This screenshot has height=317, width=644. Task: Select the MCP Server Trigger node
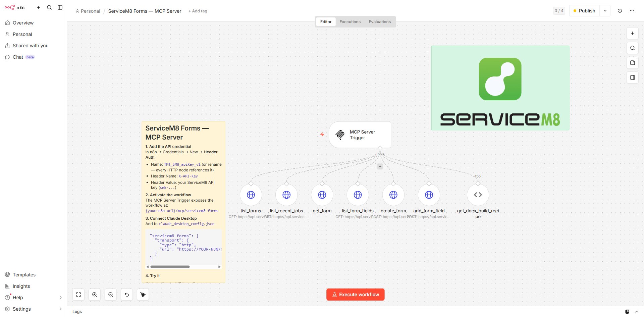click(360, 135)
